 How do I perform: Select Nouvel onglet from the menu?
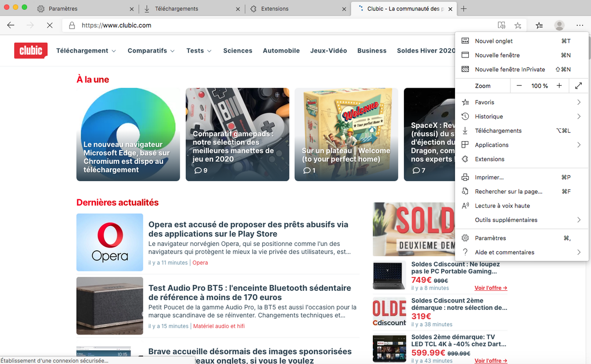coord(522,41)
